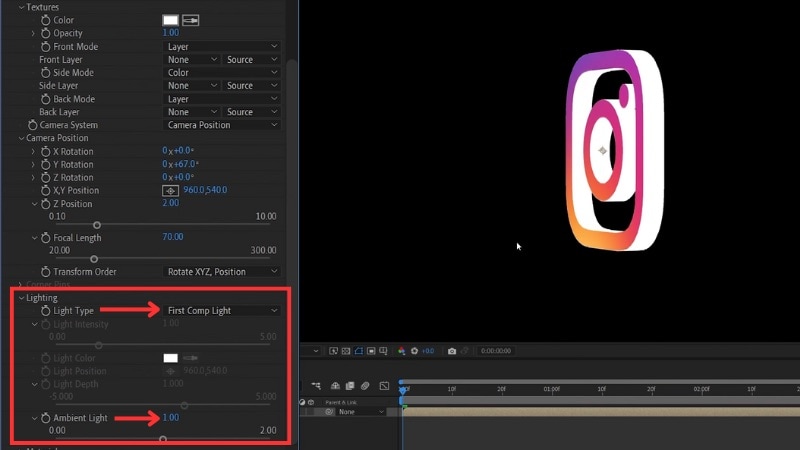Open the Light Type dropdown
This screenshot has width=800, height=450.
pyautogui.click(x=222, y=311)
